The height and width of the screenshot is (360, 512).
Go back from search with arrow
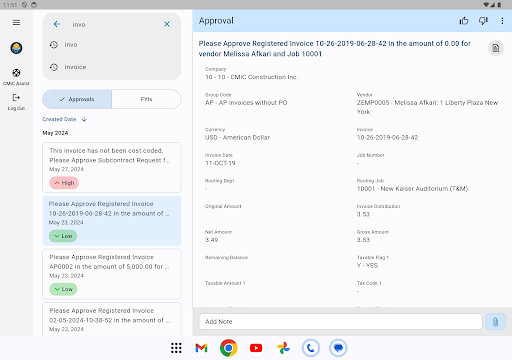pyautogui.click(x=57, y=24)
